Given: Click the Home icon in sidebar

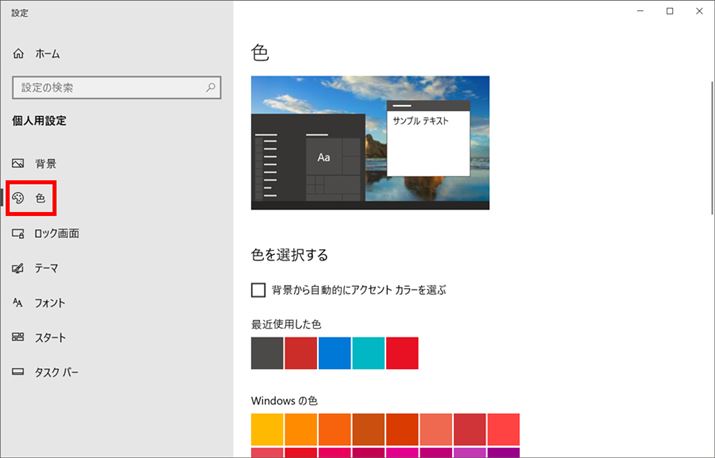Looking at the screenshot, I should 18,53.
